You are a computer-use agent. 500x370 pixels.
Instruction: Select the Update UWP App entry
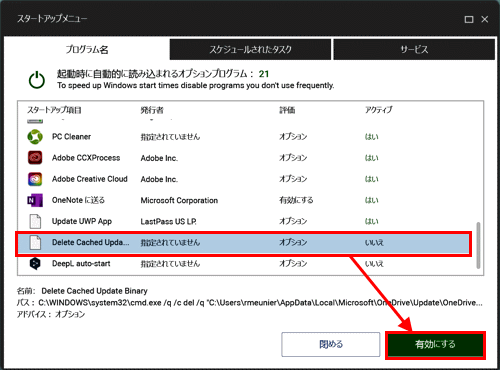point(82,221)
